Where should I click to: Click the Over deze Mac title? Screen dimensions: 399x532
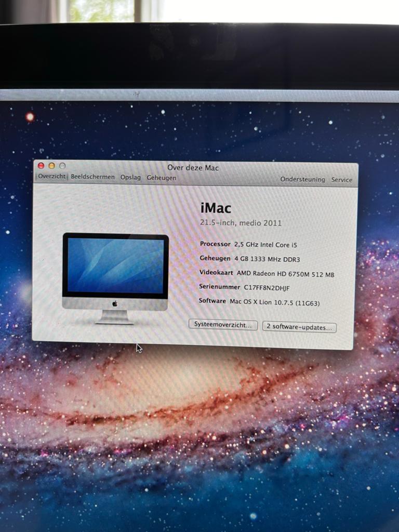193,168
